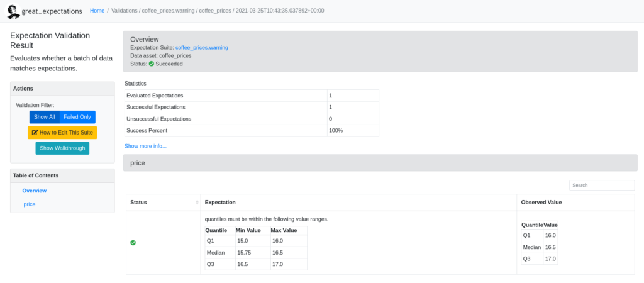644x283 pixels.
Task: Jump to price in the Table of Contents
Action: [x=30, y=204]
